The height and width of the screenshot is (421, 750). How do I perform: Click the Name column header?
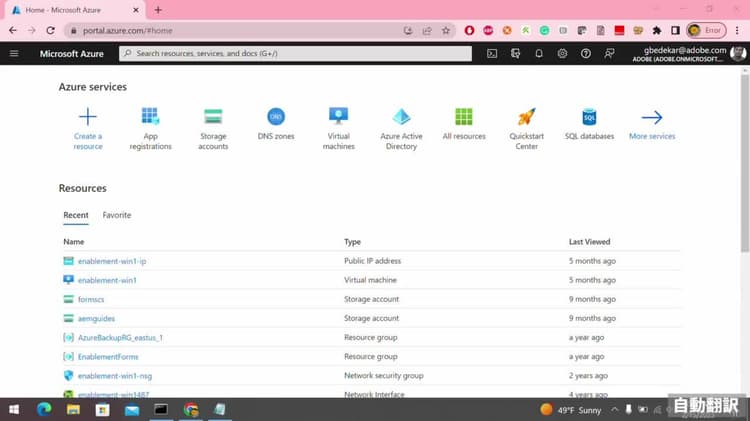74,242
